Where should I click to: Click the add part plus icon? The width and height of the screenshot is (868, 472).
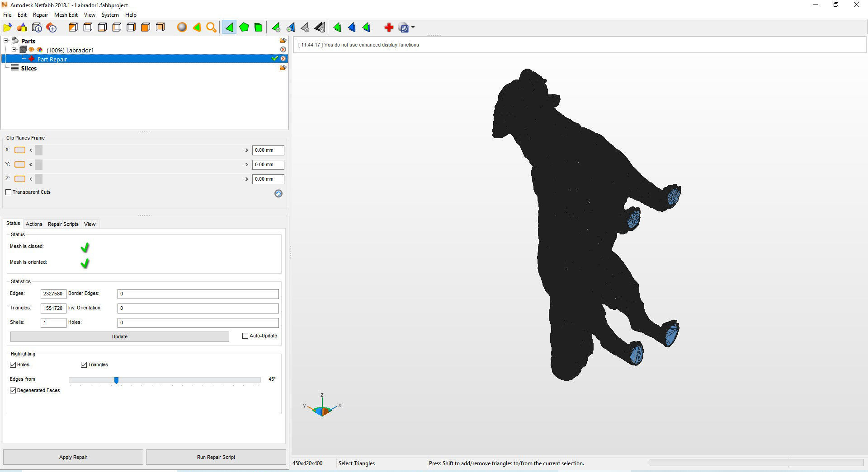click(52, 28)
